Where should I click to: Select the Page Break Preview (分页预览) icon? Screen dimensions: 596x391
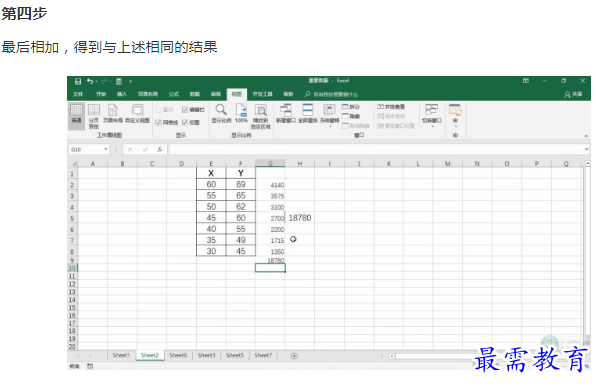(x=94, y=116)
